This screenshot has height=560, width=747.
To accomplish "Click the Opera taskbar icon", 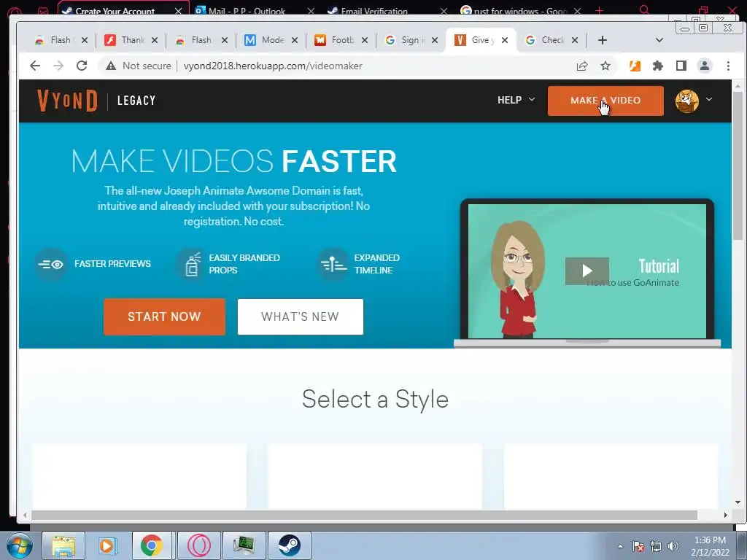I will pyautogui.click(x=198, y=545).
